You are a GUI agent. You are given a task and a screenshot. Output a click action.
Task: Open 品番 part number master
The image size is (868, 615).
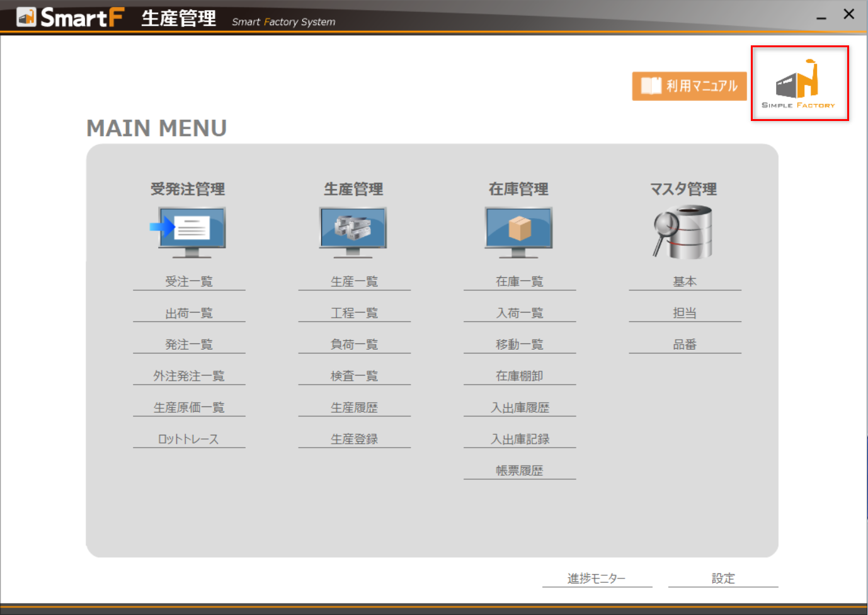click(x=685, y=345)
